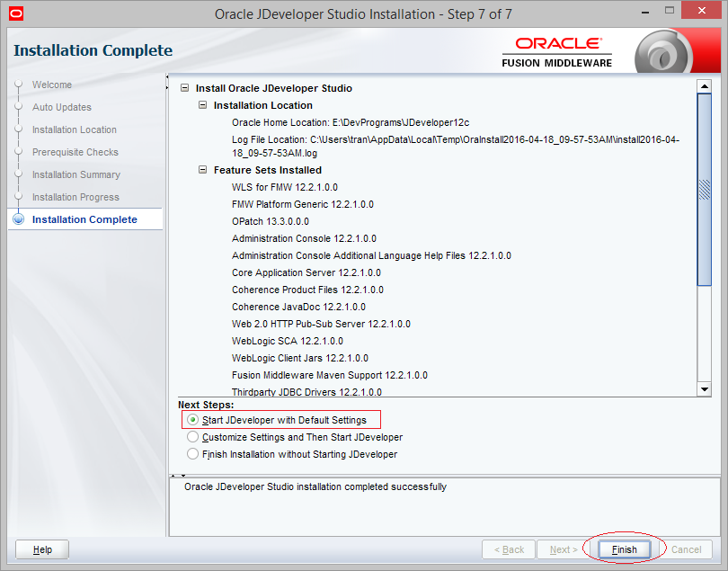Screen dimensions: 728x571
Task: Click the scroll down arrow of summary list
Action: 705,389
